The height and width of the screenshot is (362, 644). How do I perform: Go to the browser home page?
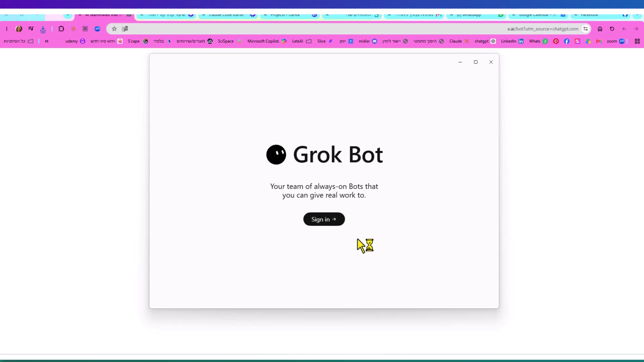600,29
